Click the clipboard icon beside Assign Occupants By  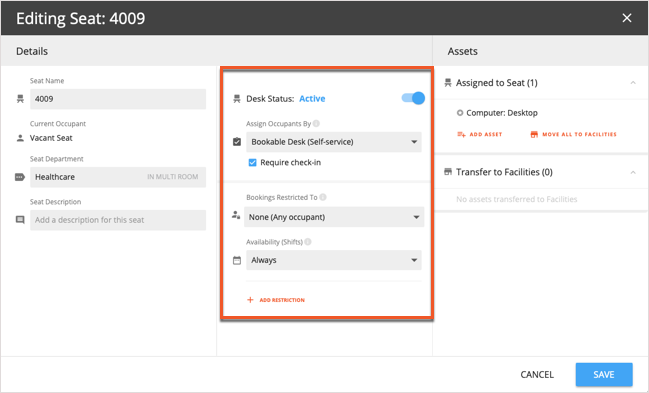pos(237,142)
